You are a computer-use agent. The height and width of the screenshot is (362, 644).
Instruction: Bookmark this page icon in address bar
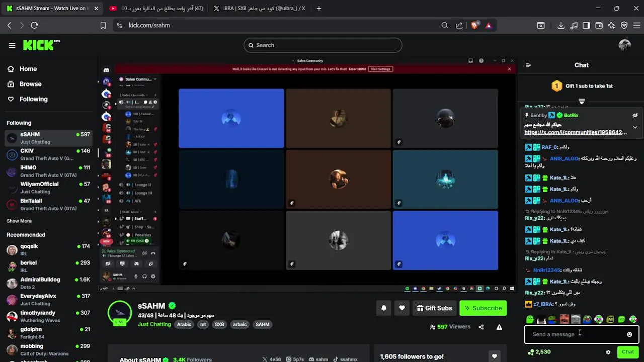point(103,25)
